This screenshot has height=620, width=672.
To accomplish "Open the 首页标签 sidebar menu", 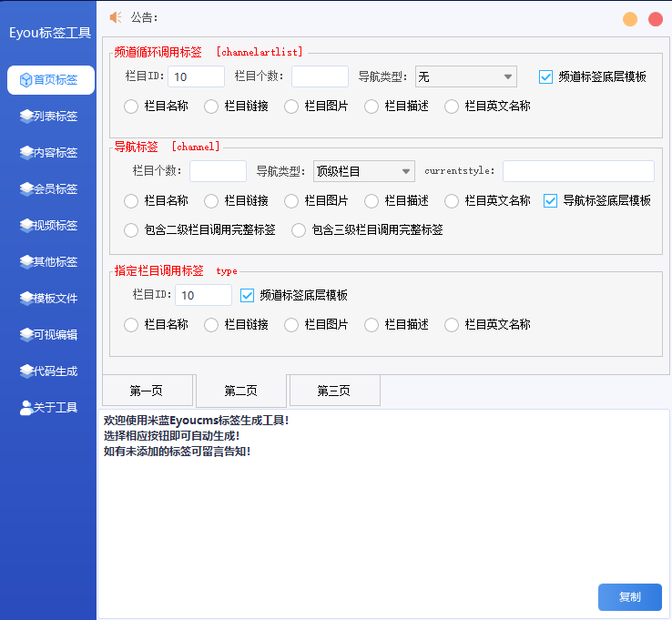I will pyautogui.click(x=51, y=80).
